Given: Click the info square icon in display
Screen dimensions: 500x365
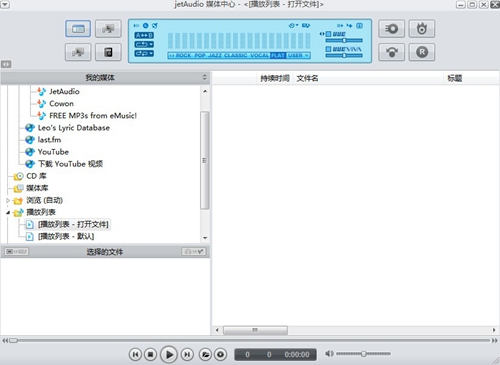Looking at the screenshot, I should (x=359, y=26).
